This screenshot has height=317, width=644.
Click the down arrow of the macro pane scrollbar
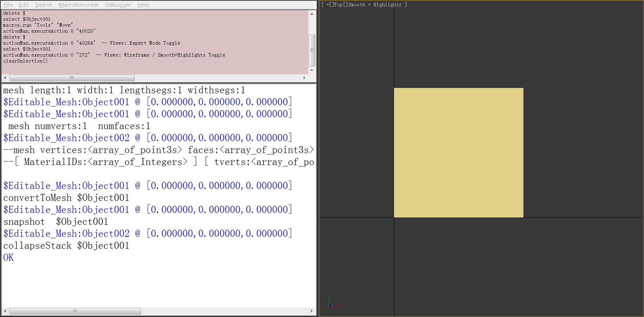(x=311, y=70)
